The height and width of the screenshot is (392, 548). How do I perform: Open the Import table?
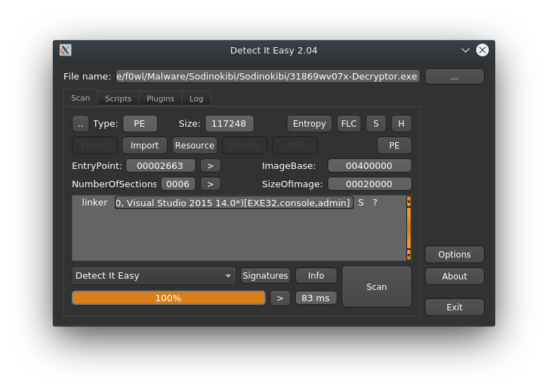pos(144,145)
